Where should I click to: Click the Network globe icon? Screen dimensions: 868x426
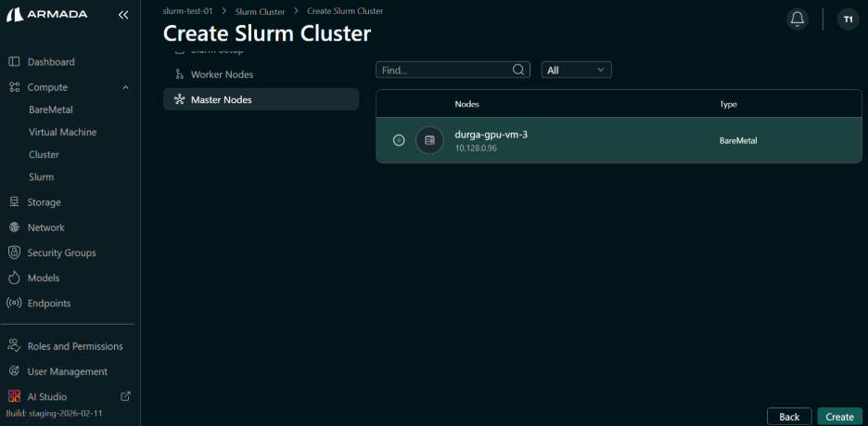[15, 227]
